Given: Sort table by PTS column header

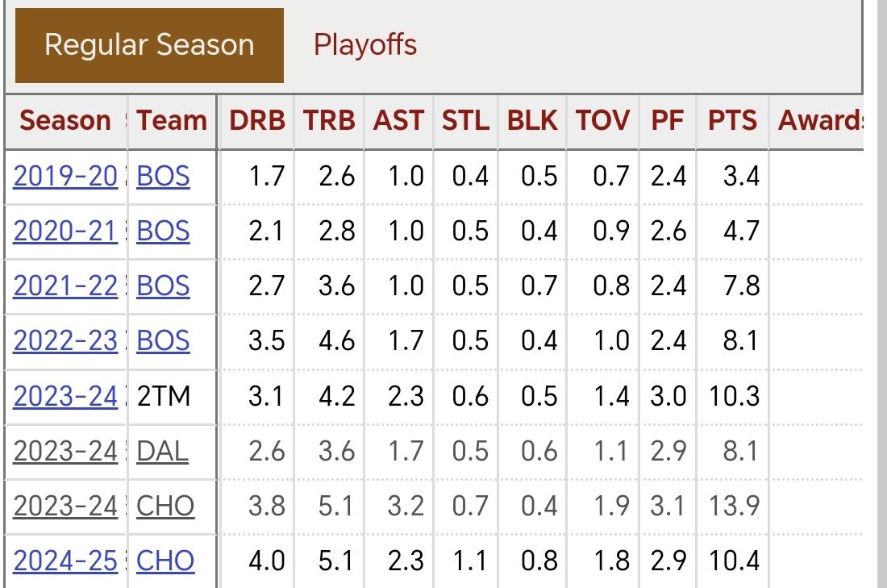Looking at the screenshot, I should (732, 120).
